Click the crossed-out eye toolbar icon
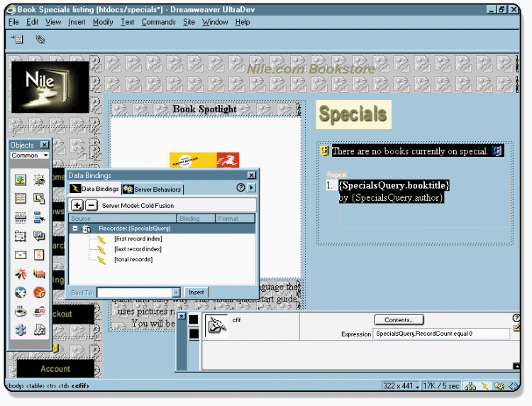The width and height of the screenshot is (532, 406). click(x=40, y=39)
